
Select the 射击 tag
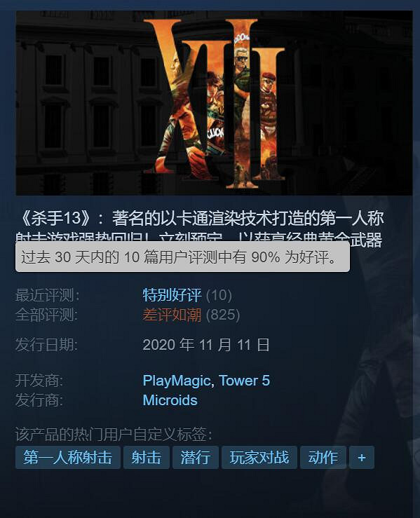[147, 458]
